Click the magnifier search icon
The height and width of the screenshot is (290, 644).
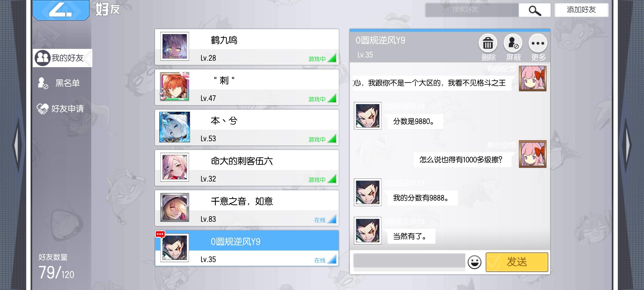(535, 10)
